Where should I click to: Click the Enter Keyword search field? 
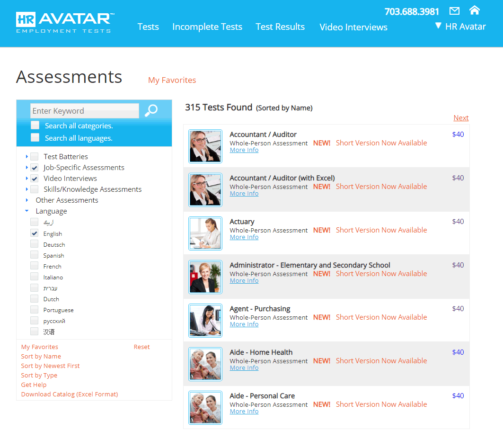click(x=85, y=111)
